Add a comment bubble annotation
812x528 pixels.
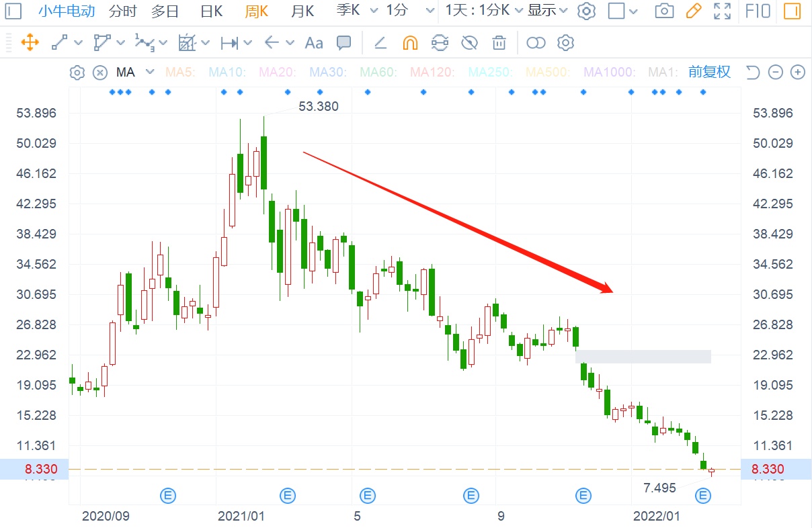coord(343,43)
